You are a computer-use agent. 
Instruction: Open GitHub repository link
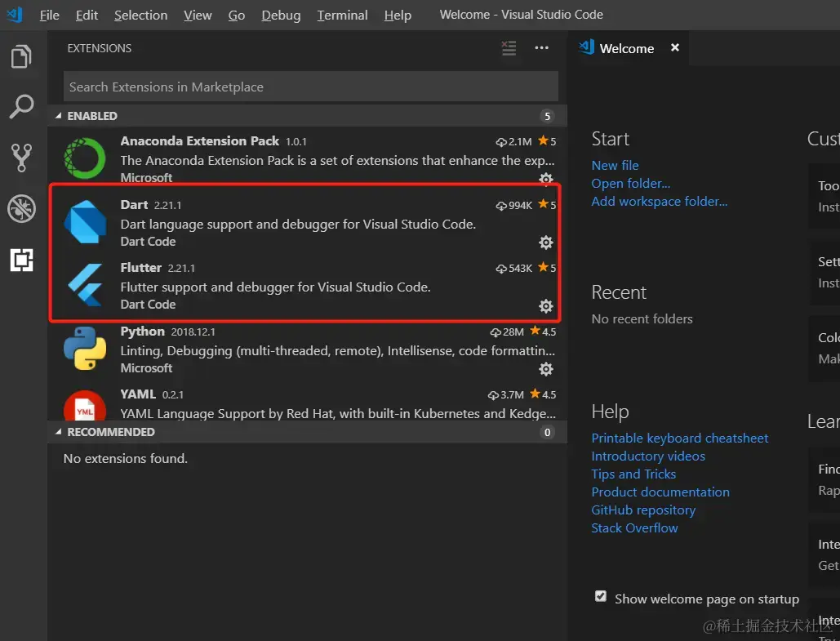click(643, 510)
